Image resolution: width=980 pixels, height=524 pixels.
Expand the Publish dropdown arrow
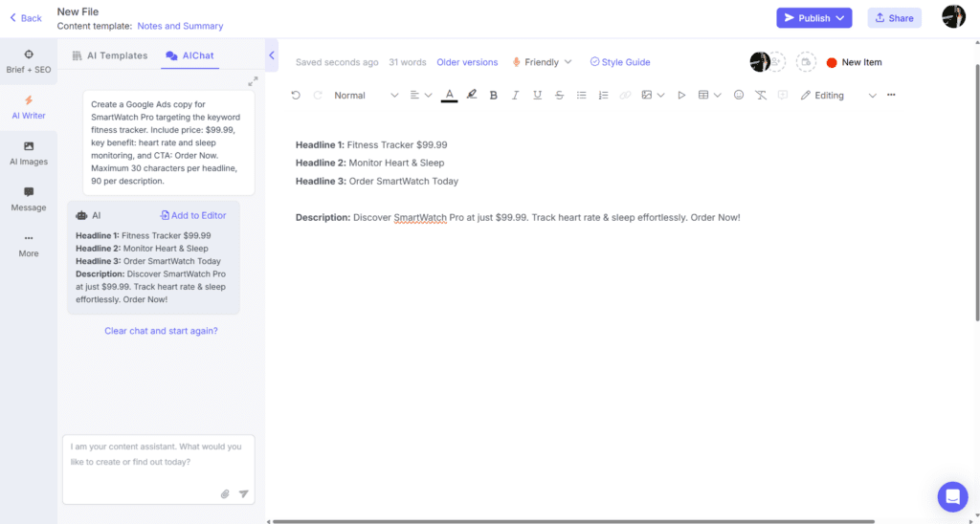[x=841, y=18]
